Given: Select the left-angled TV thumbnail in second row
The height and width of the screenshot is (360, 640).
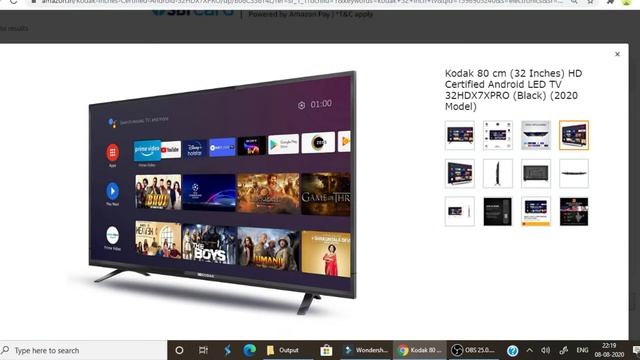Looking at the screenshot, I should point(460,173).
